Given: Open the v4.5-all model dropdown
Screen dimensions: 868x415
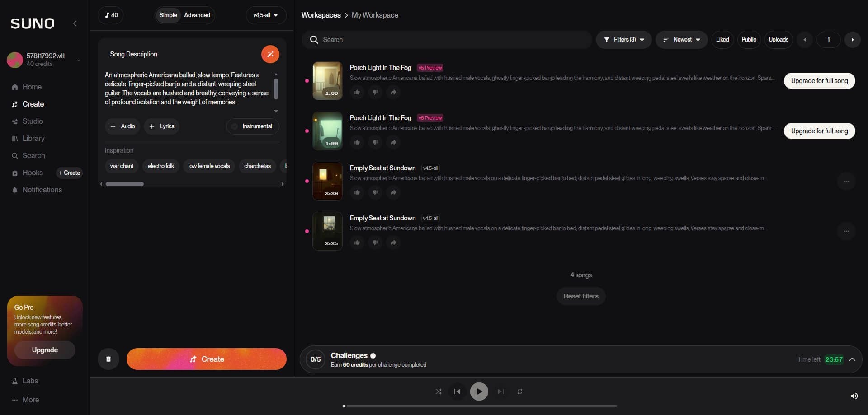Looking at the screenshot, I should 266,15.
